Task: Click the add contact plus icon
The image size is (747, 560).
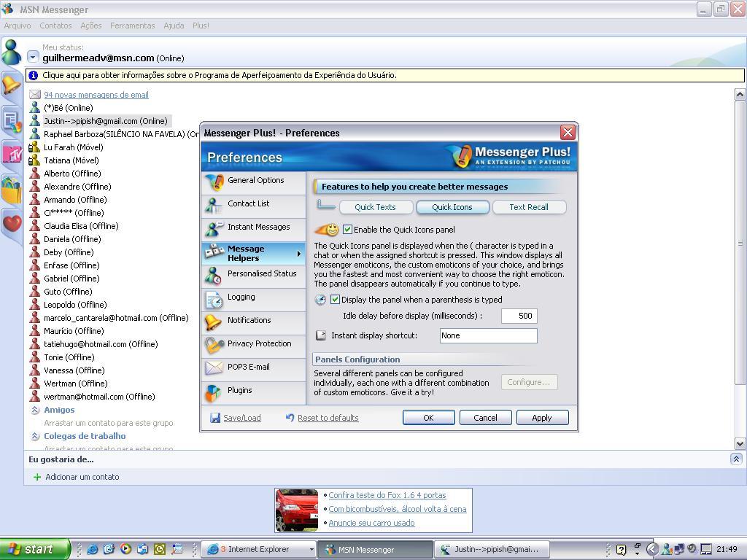Action: tap(37, 477)
